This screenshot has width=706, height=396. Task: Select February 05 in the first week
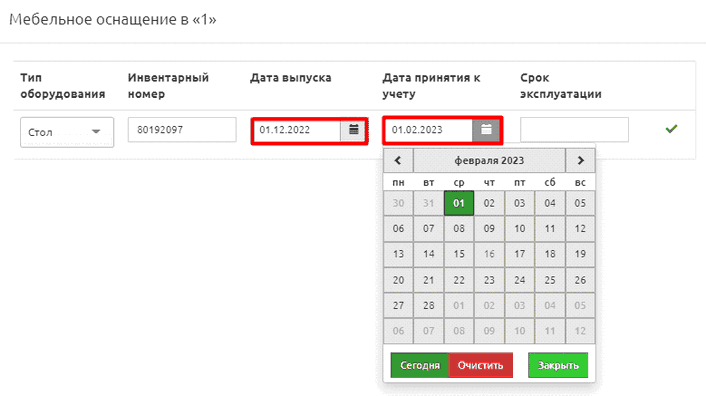click(x=580, y=203)
